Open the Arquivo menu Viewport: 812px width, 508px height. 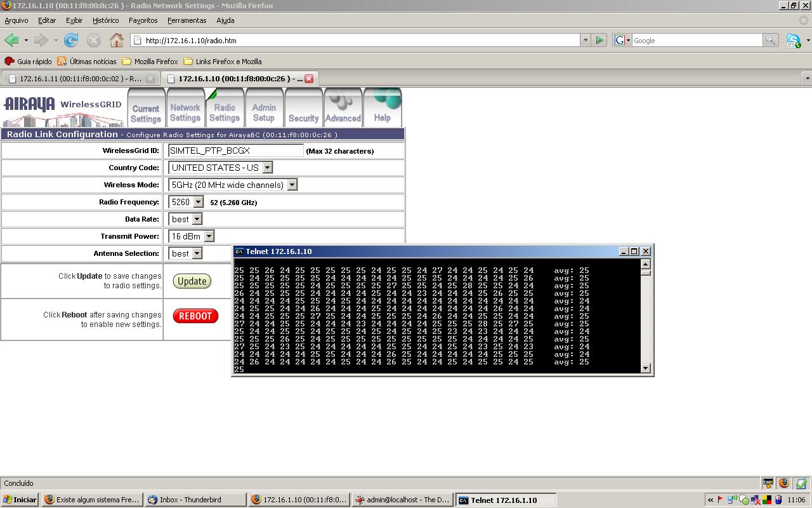(x=16, y=20)
